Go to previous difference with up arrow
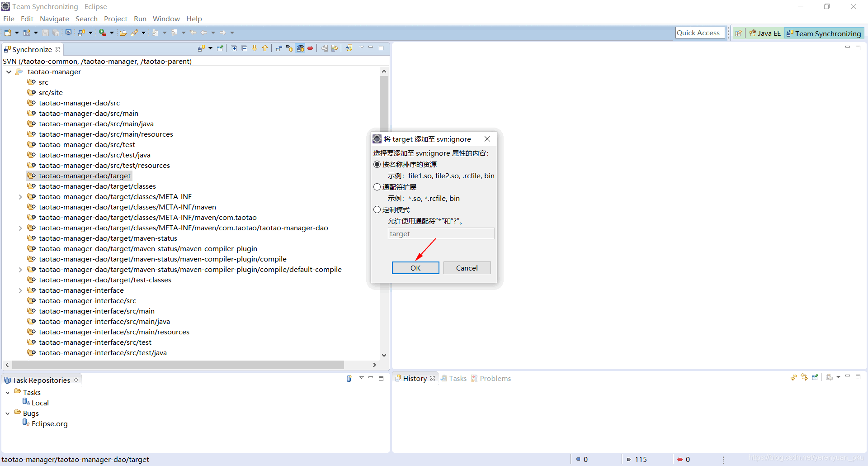 click(265, 48)
